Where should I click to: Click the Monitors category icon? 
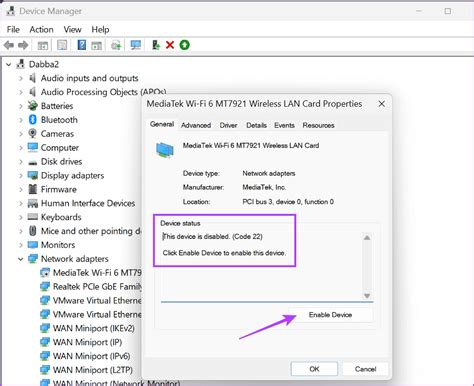pos(33,245)
